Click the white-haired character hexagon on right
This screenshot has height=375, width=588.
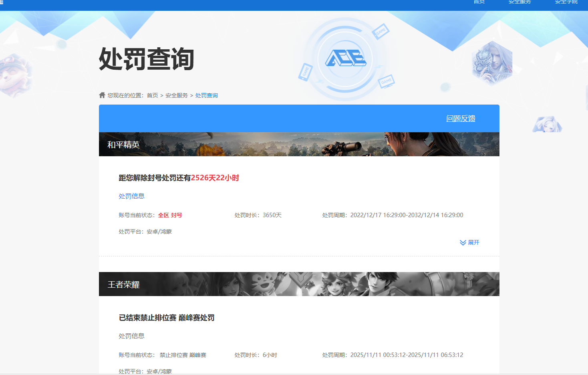tap(492, 63)
